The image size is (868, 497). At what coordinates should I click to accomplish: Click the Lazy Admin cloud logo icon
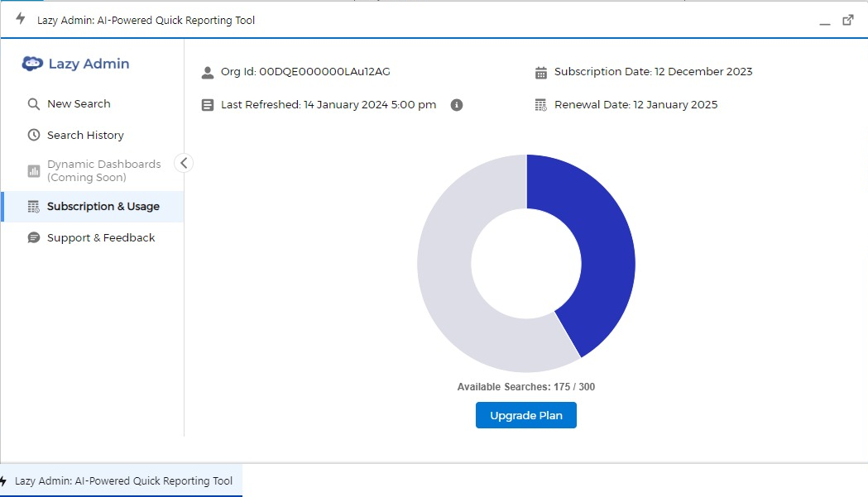[x=32, y=64]
